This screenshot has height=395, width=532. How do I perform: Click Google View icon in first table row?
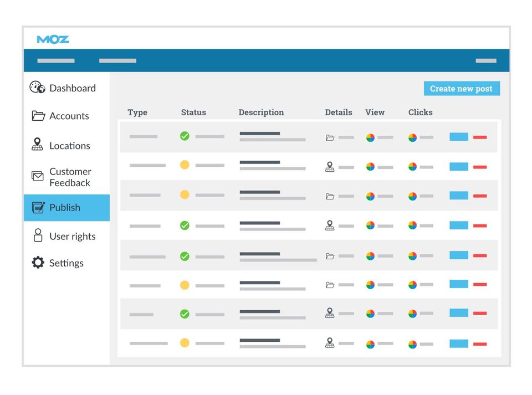[370, 137]
